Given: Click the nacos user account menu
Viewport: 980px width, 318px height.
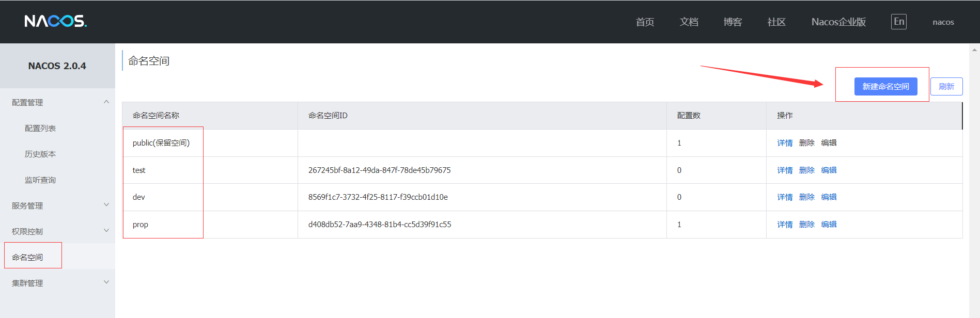Looking at the screenshot, I should [x=943, y=22].
